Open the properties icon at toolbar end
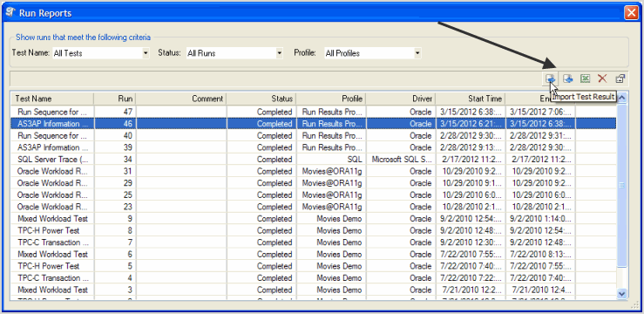This screenshot has width=644, height=314. click(620, 78)
